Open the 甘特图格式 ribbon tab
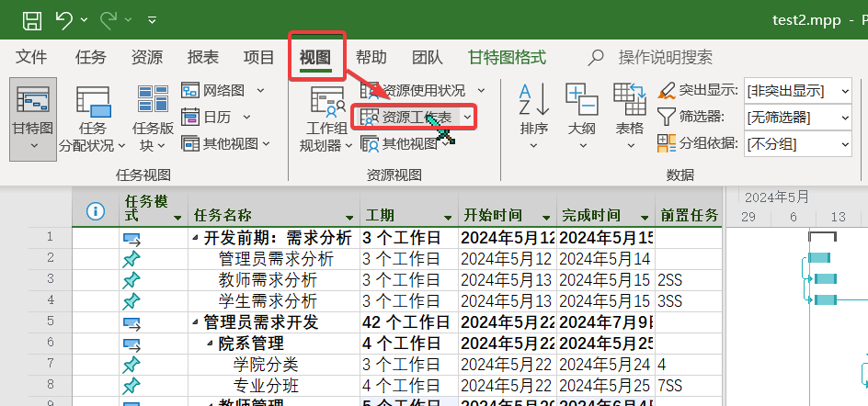 point(507,57)
